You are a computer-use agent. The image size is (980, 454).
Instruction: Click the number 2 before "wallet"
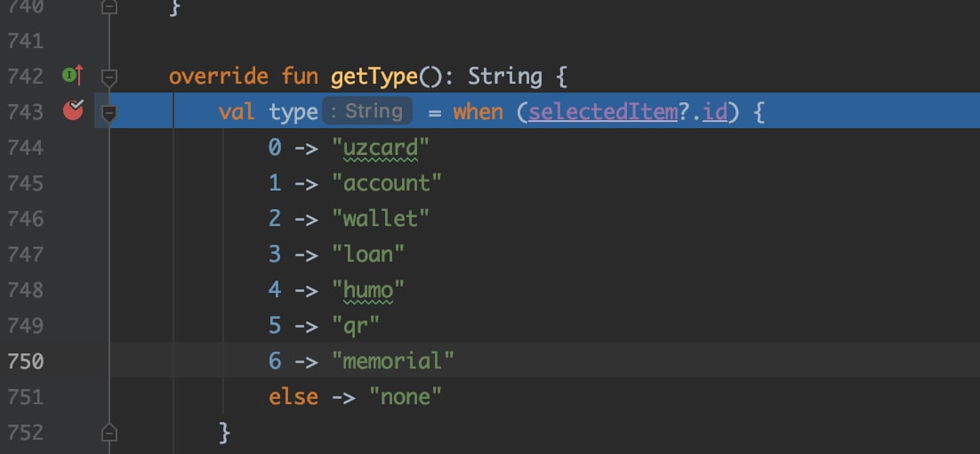click(275, 219)
